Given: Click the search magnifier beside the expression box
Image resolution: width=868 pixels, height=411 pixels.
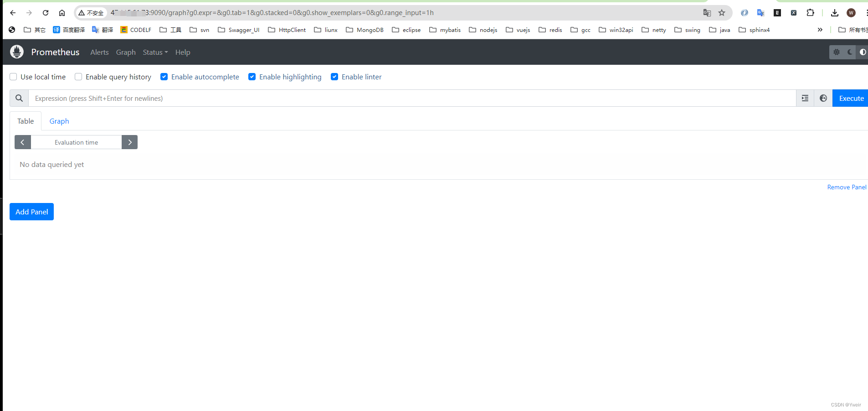Looking at the screenshot, I should (19, 98).
